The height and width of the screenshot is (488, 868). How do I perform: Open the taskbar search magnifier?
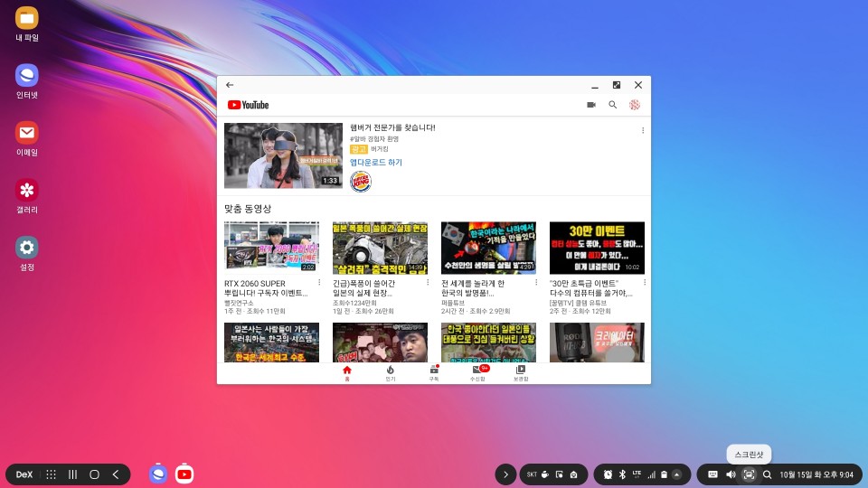[x=768, y=474]
